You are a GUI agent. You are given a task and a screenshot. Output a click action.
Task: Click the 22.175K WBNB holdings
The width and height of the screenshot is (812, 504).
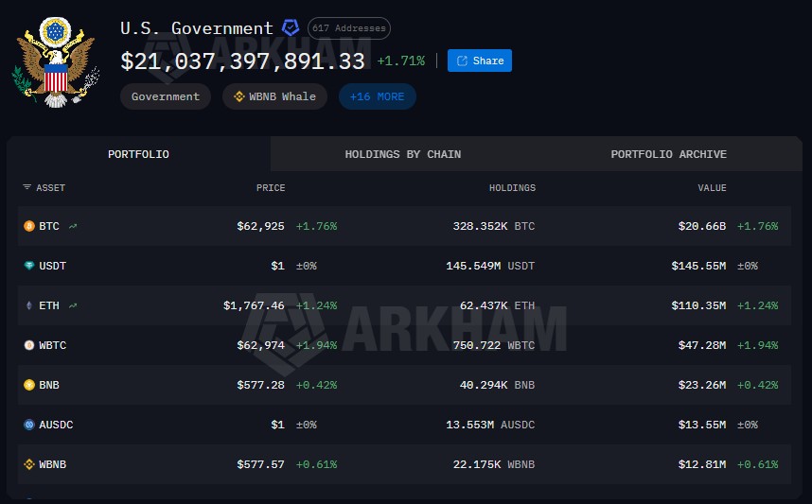point(493,464)
